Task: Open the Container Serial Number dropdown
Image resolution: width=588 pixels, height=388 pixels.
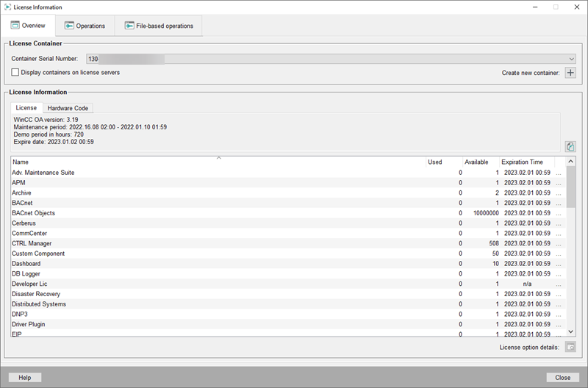Action: 331,59
